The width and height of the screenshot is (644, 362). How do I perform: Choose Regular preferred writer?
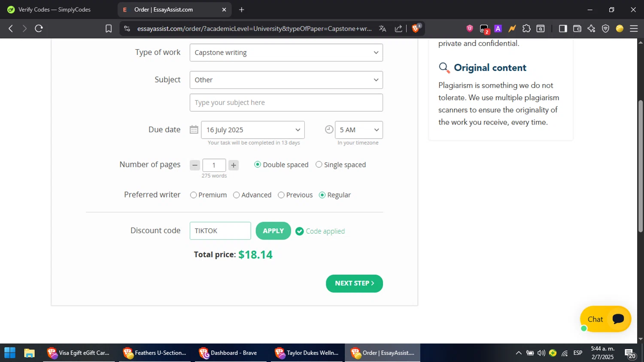[x=335, y=195]
